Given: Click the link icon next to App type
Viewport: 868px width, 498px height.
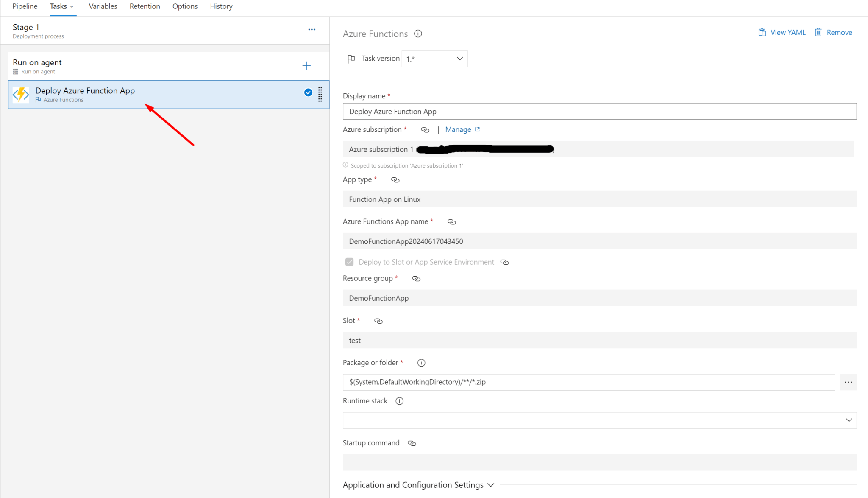Looking at the screenshot, I should [395, 180].
